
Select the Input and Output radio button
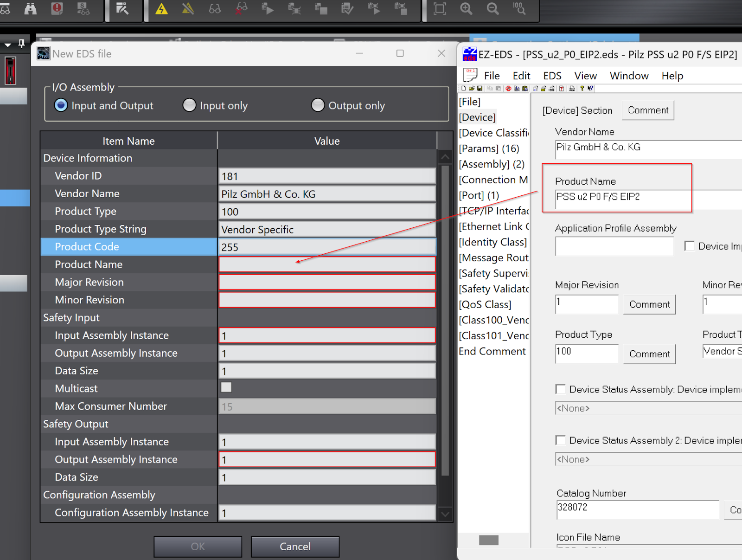pos(61,105)
